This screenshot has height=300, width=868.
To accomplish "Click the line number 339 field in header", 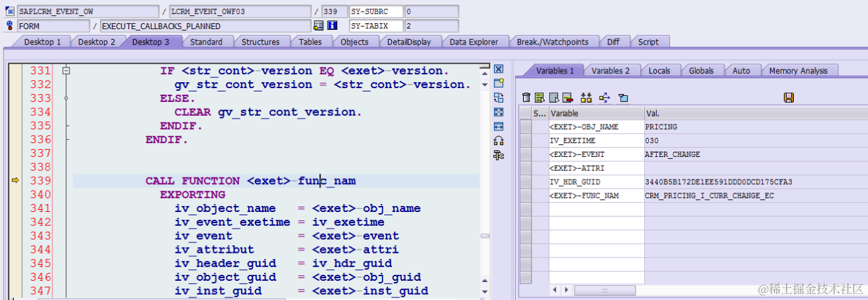I will [x=334, y=12].
